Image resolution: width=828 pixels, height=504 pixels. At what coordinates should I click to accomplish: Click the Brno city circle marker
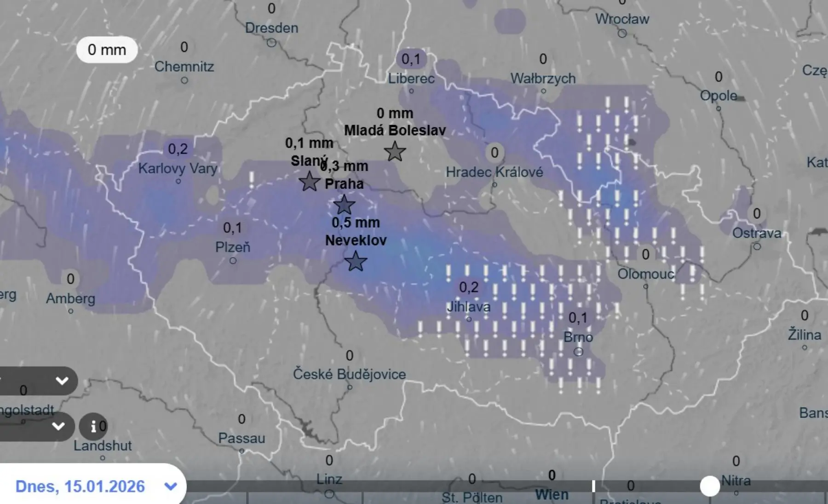click(578, 352)
